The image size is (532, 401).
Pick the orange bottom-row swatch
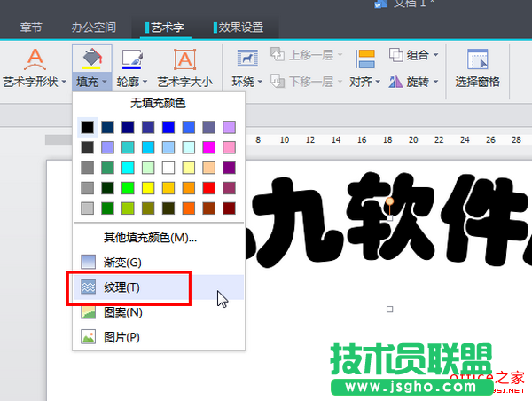(189, 208)
